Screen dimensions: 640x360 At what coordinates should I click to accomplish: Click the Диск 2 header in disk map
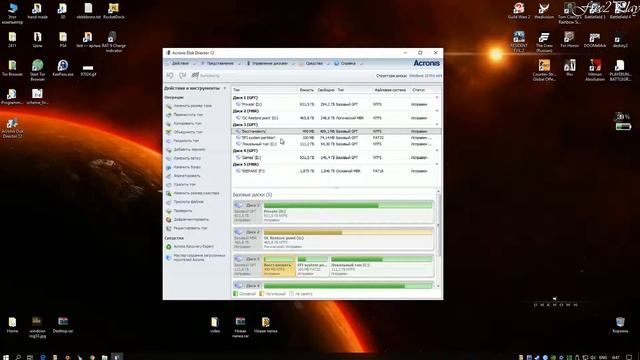[248, 239]
